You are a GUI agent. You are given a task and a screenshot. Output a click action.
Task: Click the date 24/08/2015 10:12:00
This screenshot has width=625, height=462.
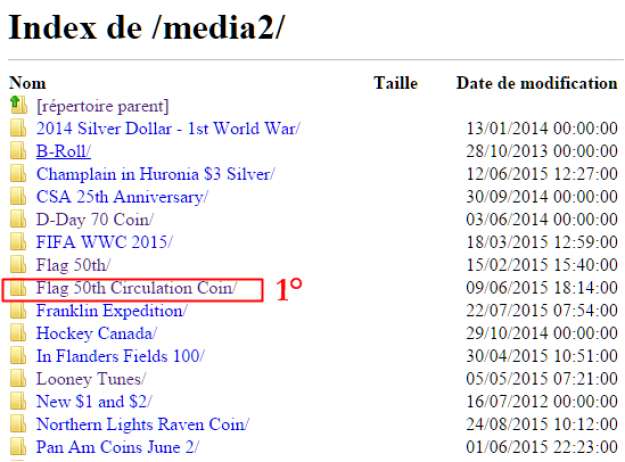[542, 424]
